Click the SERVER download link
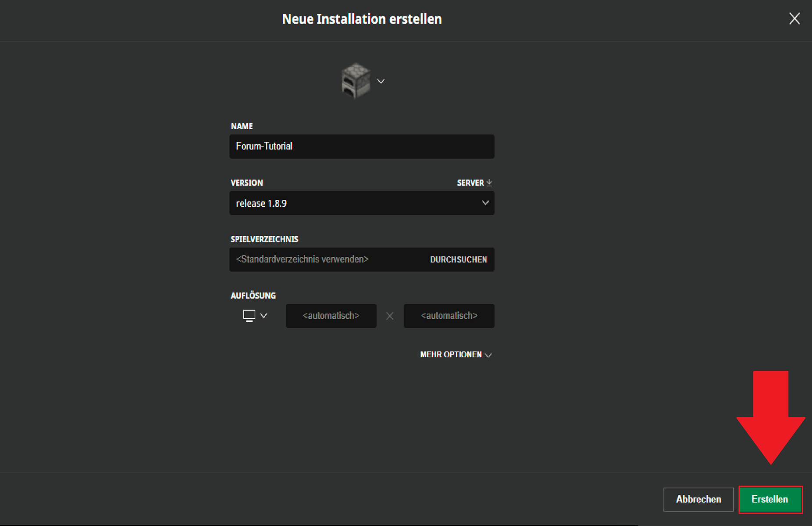Screen dimensions: 812x526 (x=474, y=183)
